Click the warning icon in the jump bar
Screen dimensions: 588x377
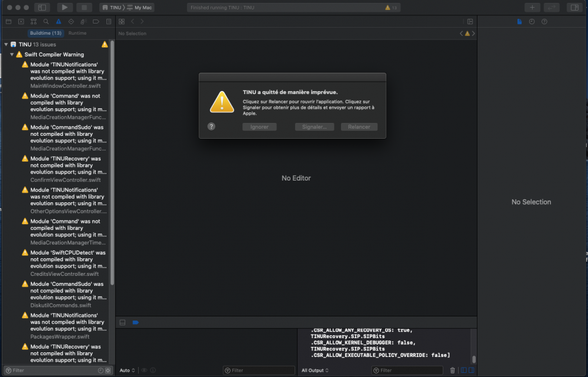pyautogui.click(x=467, y=34)
